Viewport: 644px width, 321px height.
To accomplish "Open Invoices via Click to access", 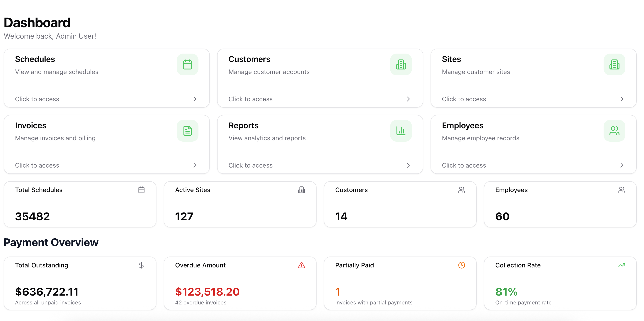I will point(37,165).
